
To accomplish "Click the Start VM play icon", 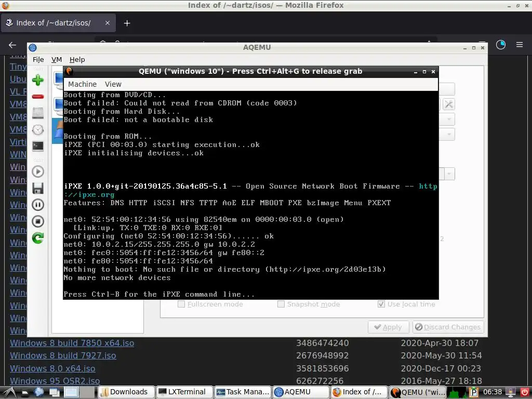I will point(37,171).
